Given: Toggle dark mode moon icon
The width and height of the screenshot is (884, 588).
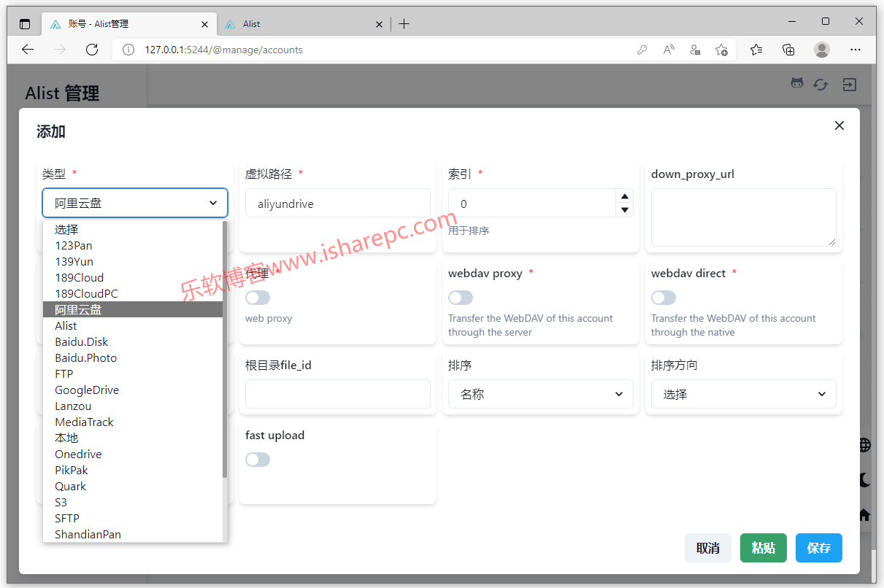Looking at the screenshot, I should [x=865, y=479].
